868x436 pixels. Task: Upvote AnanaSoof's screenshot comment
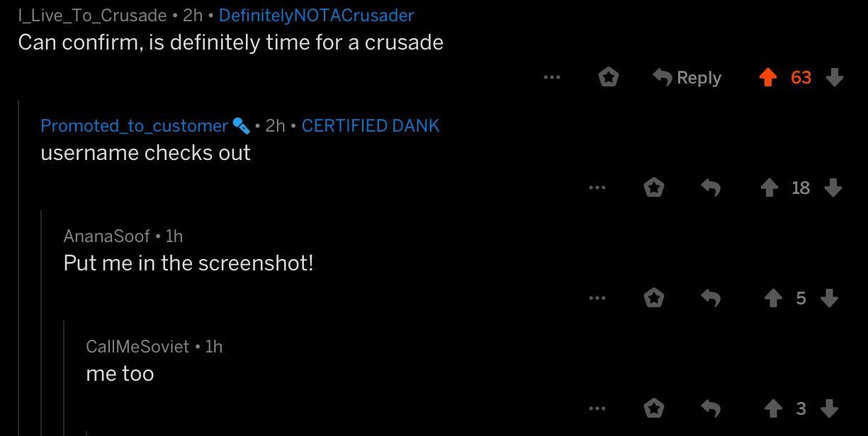click(x=772, y=298)
